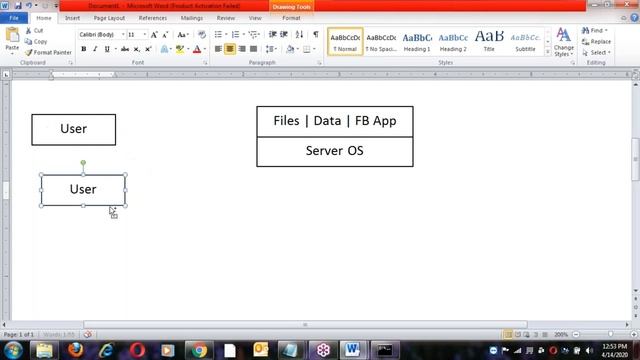640x360 pixels.
Task: Apply Text Effects icon
Action: point(164,49)
